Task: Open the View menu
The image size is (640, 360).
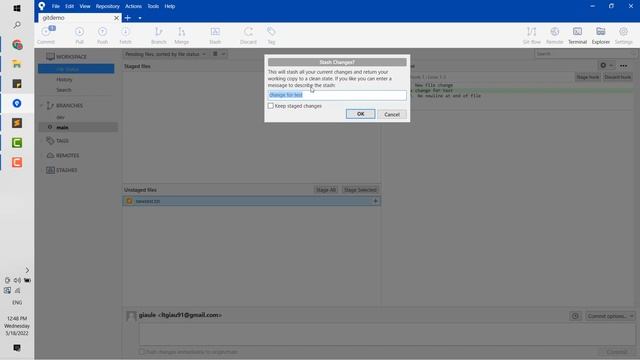Action: (x=85, y=6)
